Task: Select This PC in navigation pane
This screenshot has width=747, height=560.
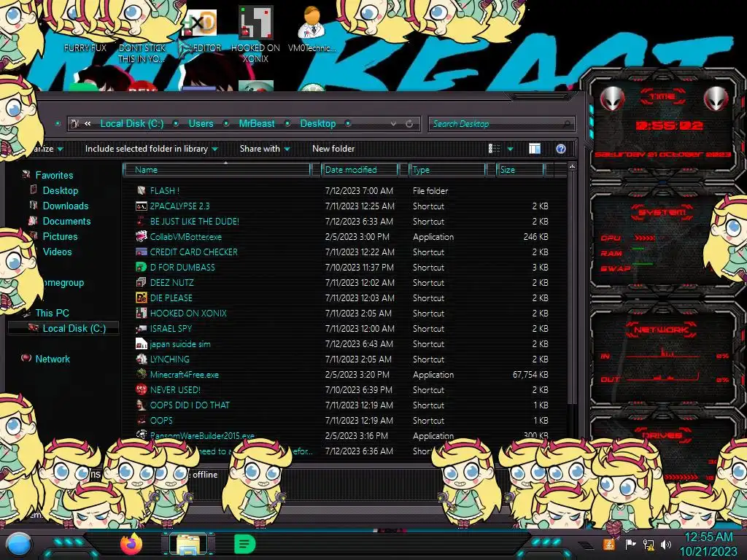Action: (x=52, y=313)
